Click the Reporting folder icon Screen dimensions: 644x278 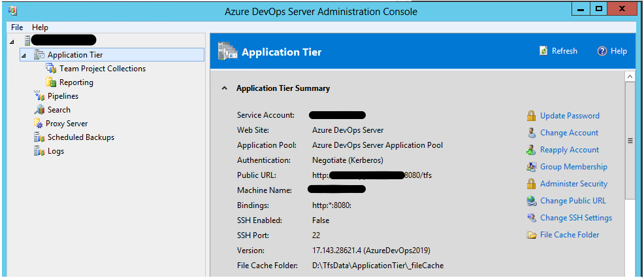[51, 82]
